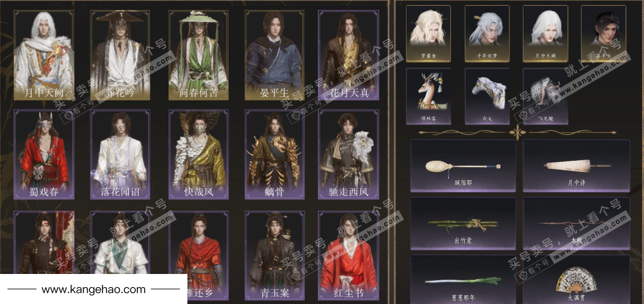
Task: Select the 出竹意 bamboo weapon skin
Action: 463,223
